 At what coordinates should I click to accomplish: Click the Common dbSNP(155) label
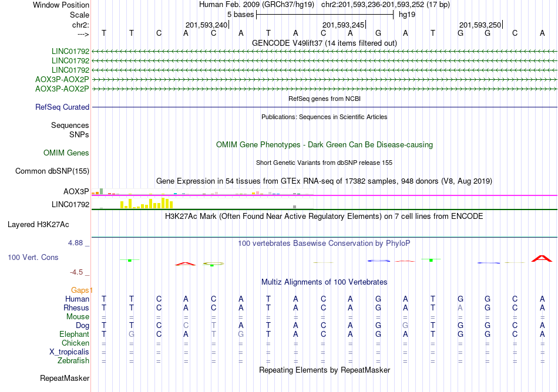coord(52,171)
